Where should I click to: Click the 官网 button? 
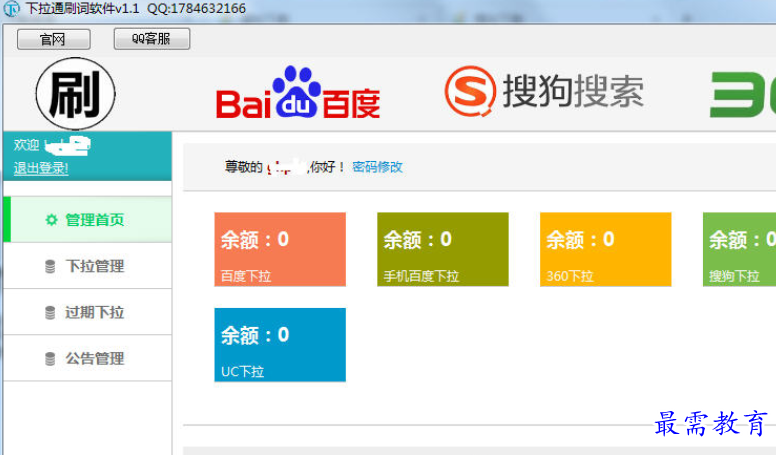(x=53, y=39)
